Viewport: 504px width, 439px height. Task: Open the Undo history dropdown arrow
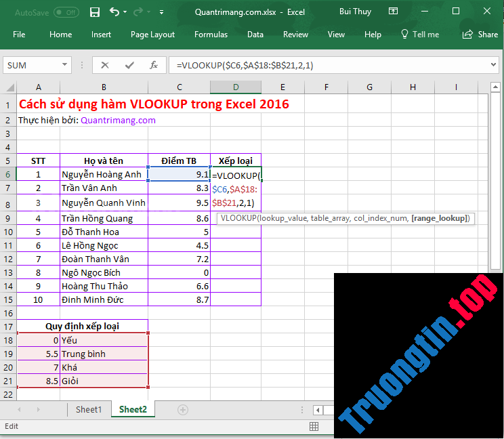tap(125, 12)
